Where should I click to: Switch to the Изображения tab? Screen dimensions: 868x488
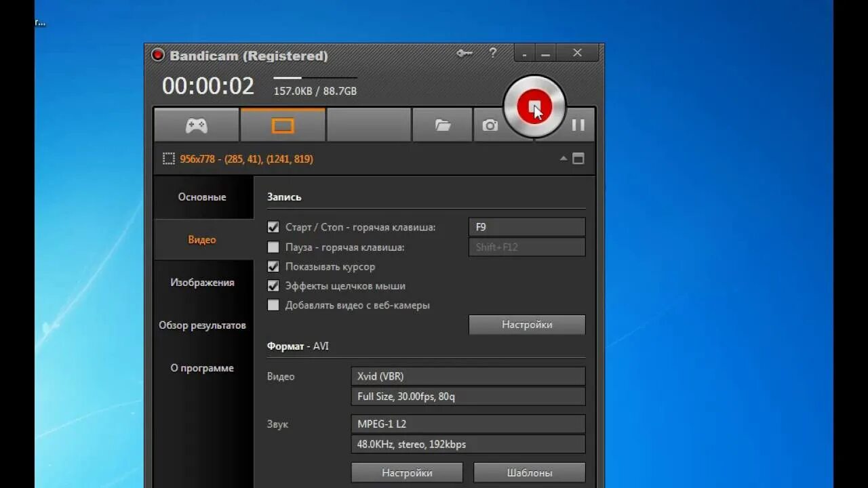click(x=203, y=282)
